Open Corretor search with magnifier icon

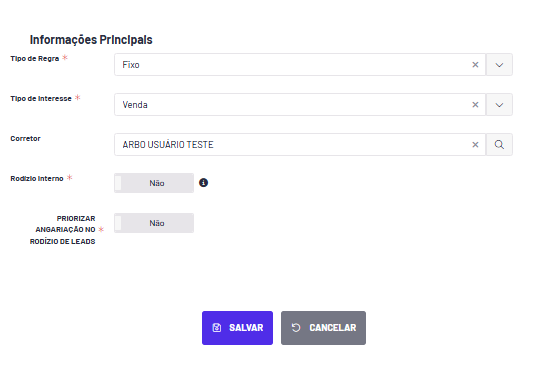(x=499, y=144)
